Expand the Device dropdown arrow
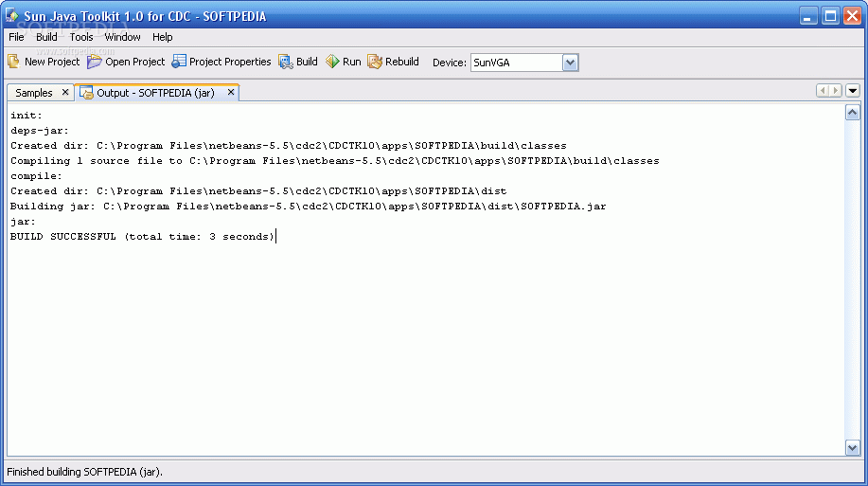The image size is (868, 486). 570,63
